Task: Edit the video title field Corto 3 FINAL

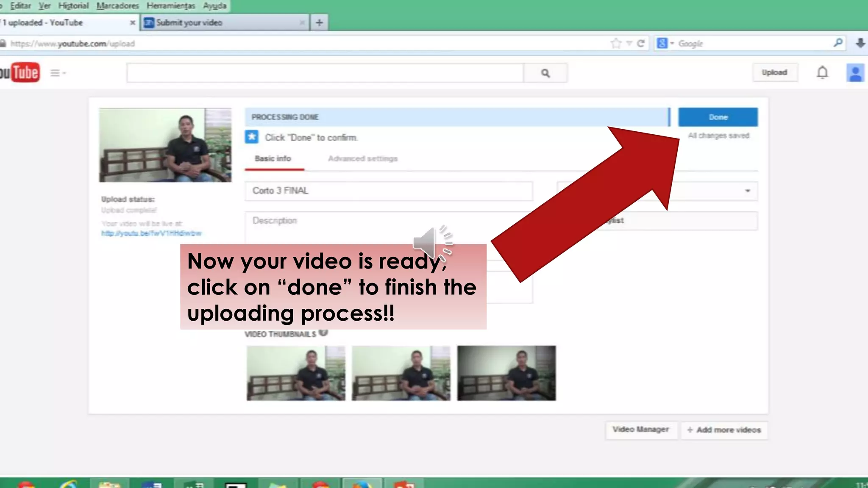Action: [389, 191]
